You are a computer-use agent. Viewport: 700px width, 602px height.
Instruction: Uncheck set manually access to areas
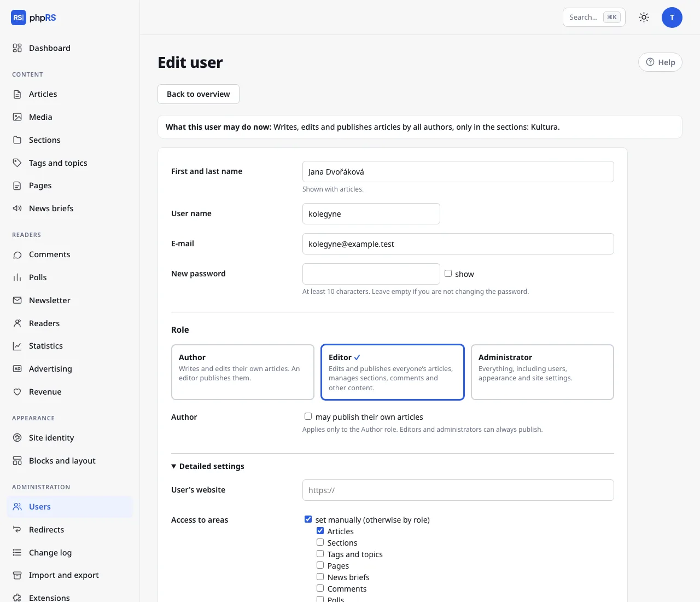click(308, 519)
